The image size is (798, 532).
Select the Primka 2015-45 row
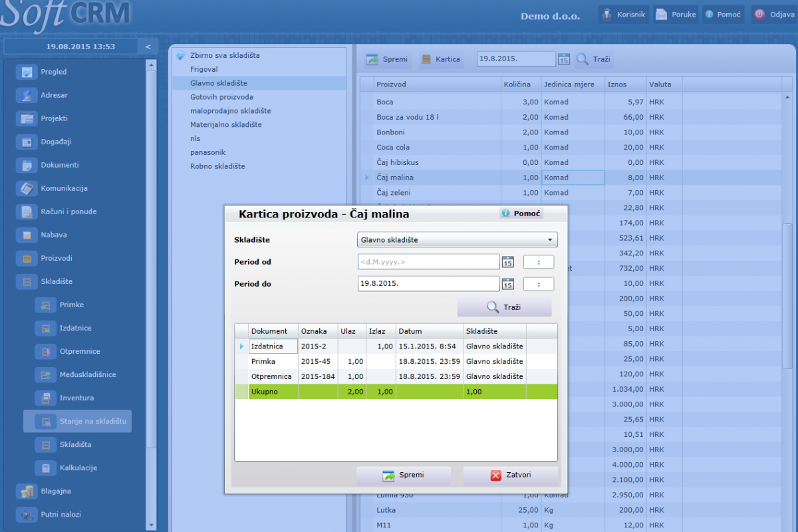tap(396, 362)
